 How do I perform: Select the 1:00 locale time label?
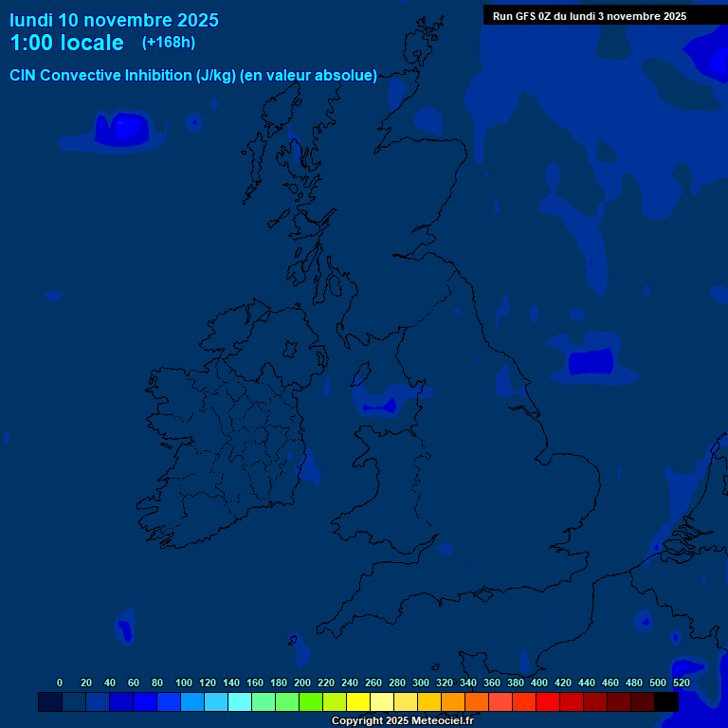[66, 44]
